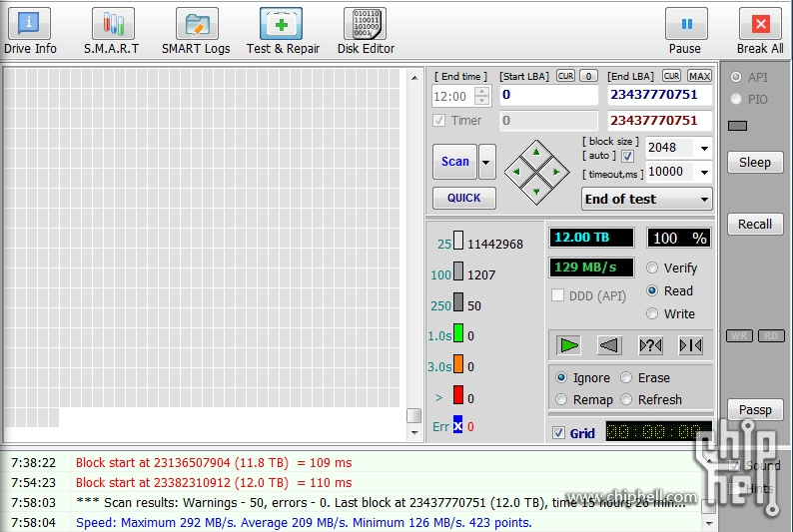Screen dimensions: 793x532
Task: Click the Passp button
Action: 755,410
